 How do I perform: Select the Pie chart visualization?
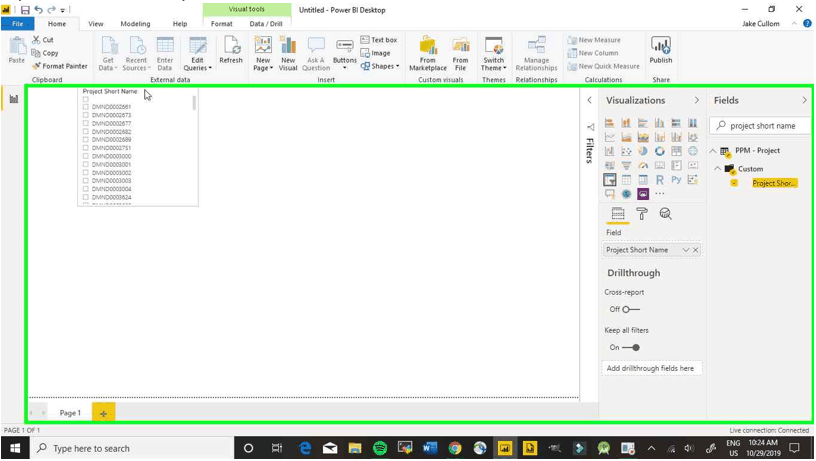click(643, 151)
